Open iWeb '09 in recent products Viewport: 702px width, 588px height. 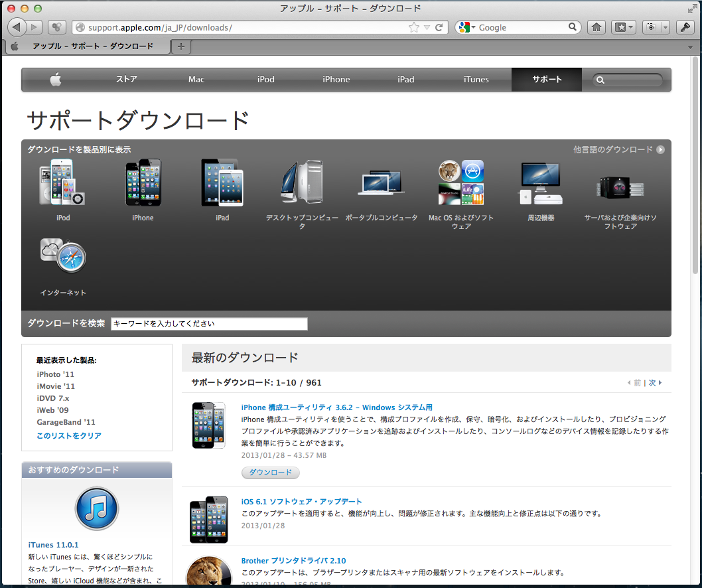pos(53,409)
